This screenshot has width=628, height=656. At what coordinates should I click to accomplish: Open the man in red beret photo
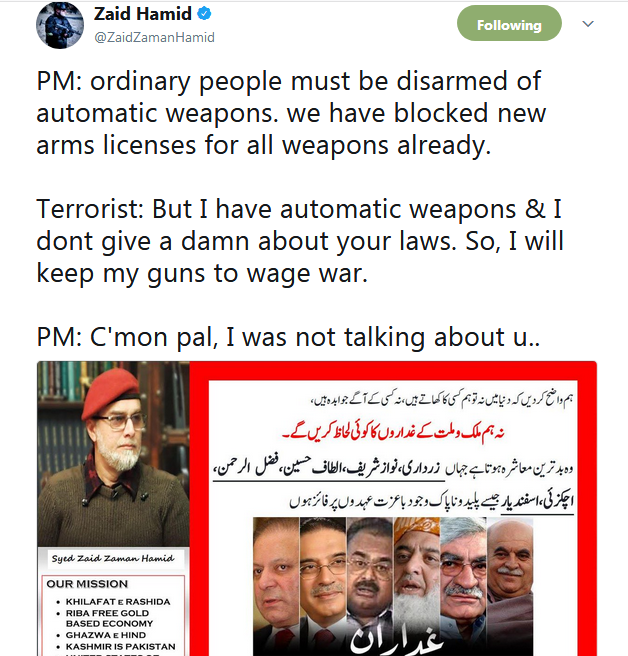coord(113,454)
